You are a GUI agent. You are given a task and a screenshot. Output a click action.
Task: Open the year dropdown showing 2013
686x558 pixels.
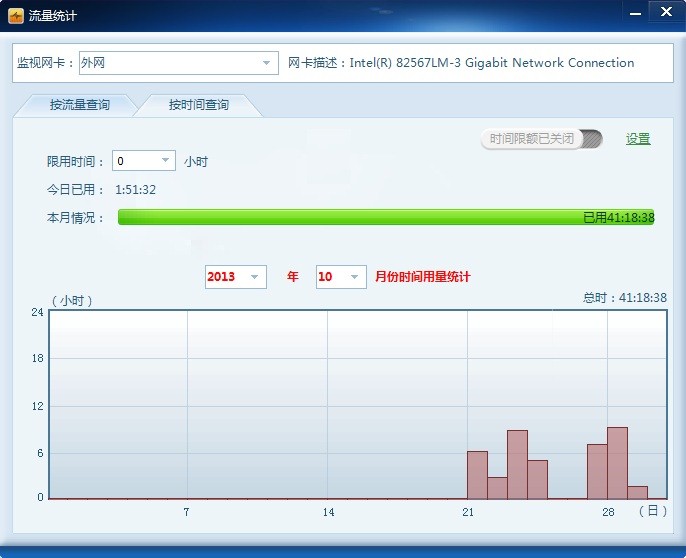[x=235, y=277]
